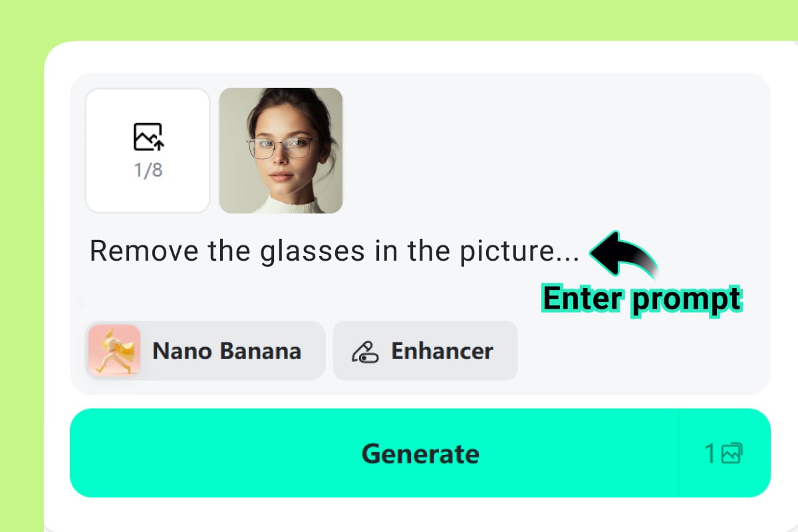Open the image uploader via its arrow icon
Image resolution: width=798 pixels, height=532 pixels.
click(148, 136)
